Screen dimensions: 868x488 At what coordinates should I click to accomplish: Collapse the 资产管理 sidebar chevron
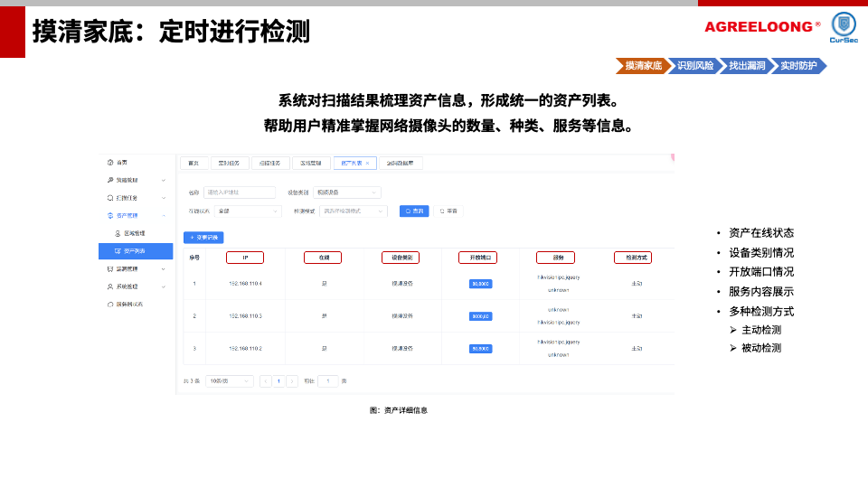pos(164,216)
